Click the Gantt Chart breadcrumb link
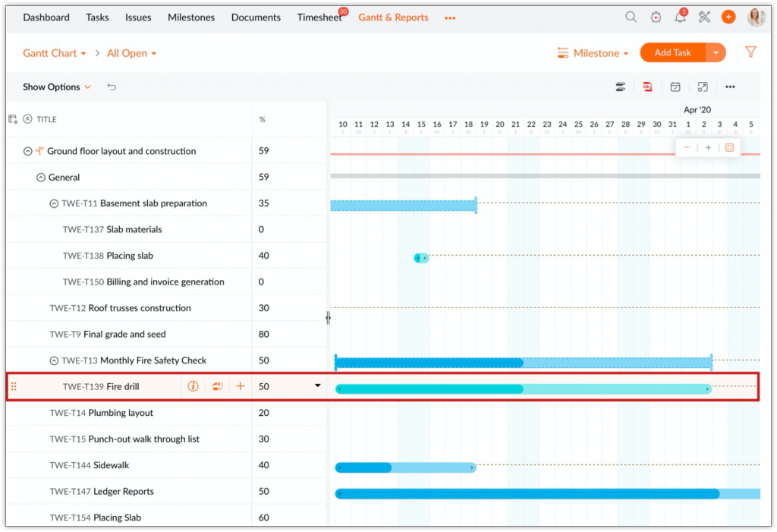The height and width of the screenshot is (532, 777). pyautogui.click(x=49, y=52)
